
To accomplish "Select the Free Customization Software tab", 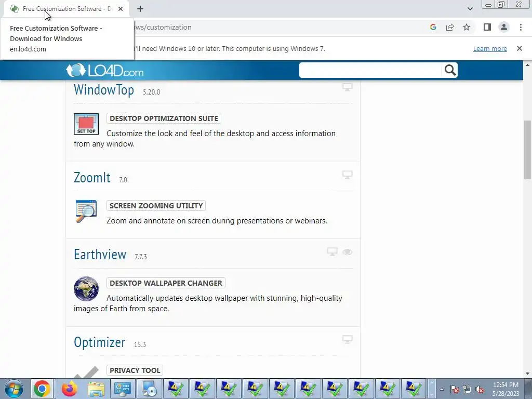I will [x=66, y=9].
